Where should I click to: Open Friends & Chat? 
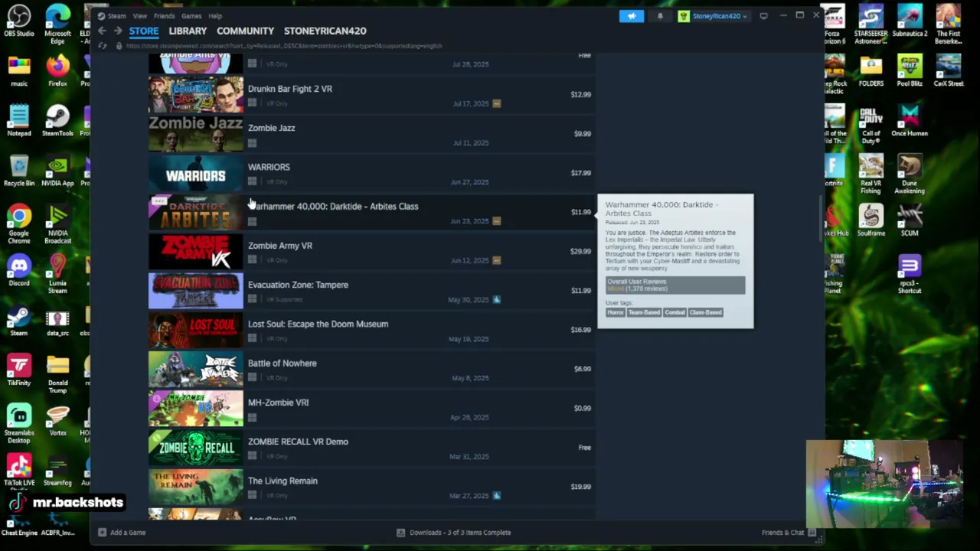pyautogui.click(x=782, y=533)
